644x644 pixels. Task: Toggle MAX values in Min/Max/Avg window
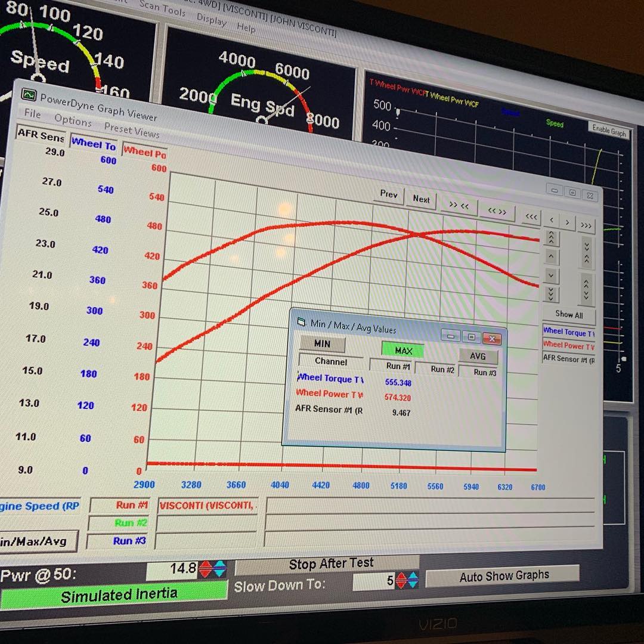(403, 350)
